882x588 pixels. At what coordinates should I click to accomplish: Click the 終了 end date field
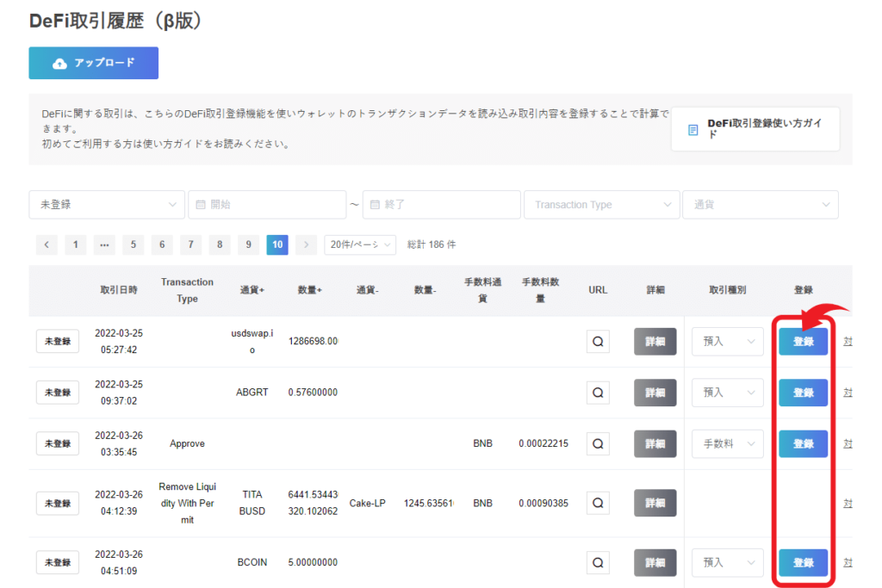(x=442, y=205)
